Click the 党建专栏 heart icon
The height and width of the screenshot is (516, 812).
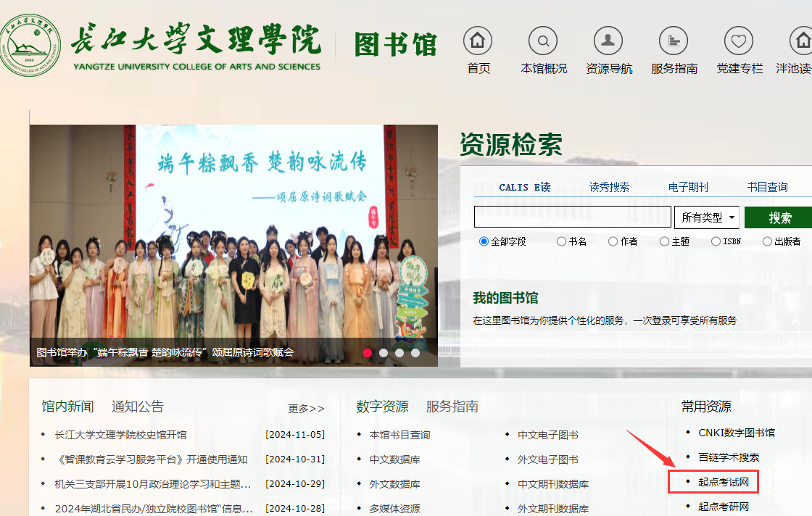pyautogui.click(x=739, y=41)
